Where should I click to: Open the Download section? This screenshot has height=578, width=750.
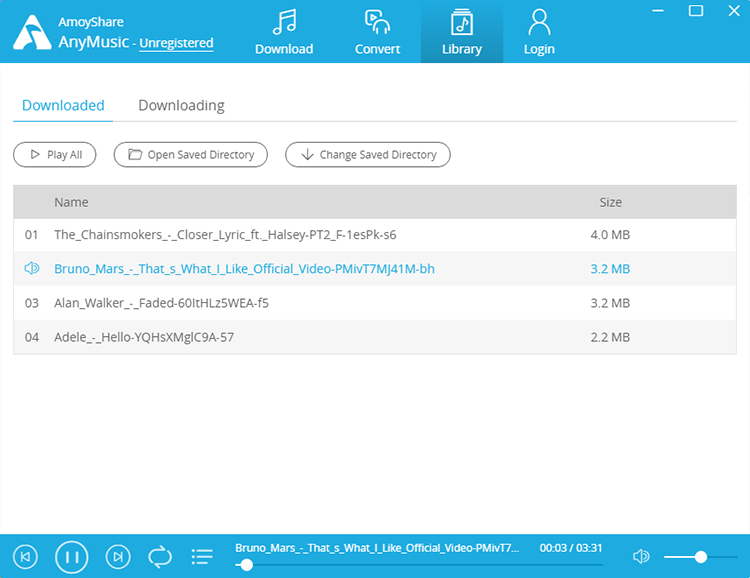pos(284,33)
